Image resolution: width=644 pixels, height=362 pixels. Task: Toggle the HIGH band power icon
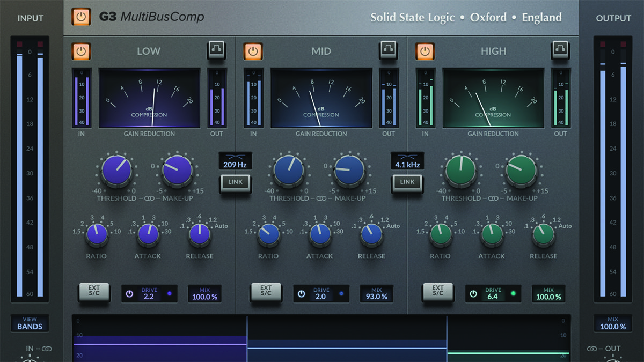pos(425,51)
